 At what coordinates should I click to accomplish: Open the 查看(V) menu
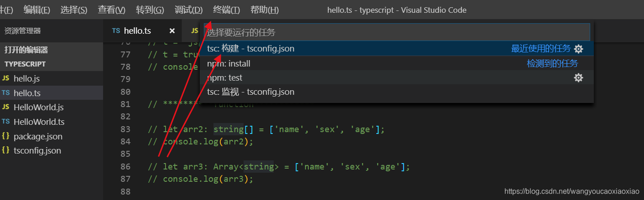coord(112,10)
